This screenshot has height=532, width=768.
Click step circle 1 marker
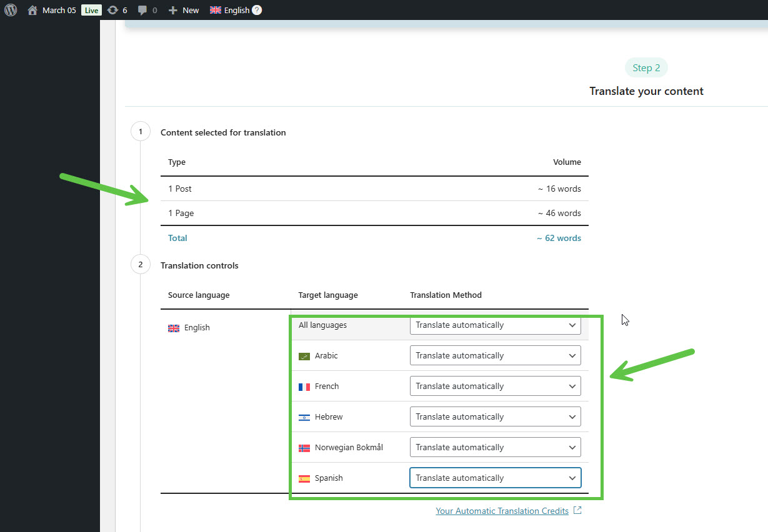coord(141,132)
